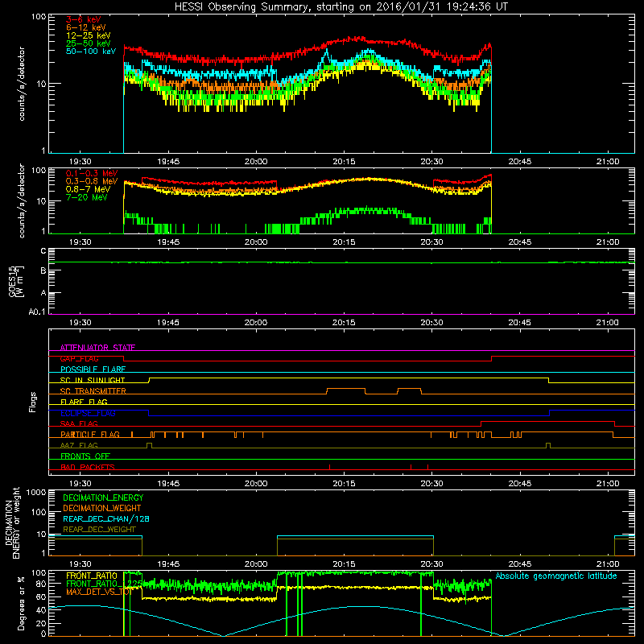This screenshot has width=644, height=644.
Task: Click the 1000 tick on the decimation axis
Action: pyautogui.click(x=36, y=492)
